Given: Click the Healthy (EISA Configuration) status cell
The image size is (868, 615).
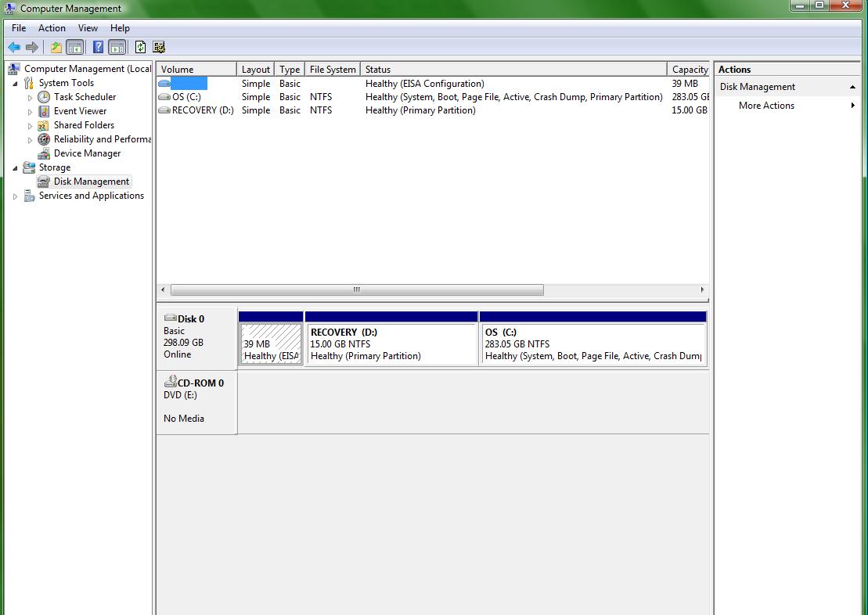Looking at the screenshot, I should 424,84.
